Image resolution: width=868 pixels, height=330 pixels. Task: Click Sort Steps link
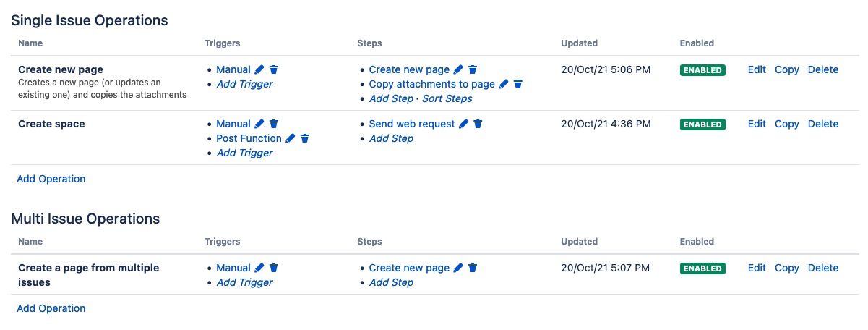(447, 99)
